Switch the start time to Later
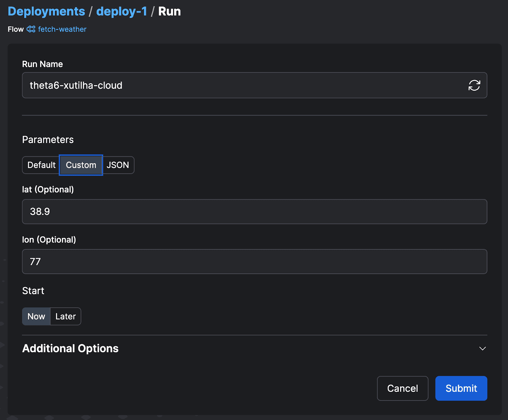The image size is (508, 420). click(x=65, y=316)
